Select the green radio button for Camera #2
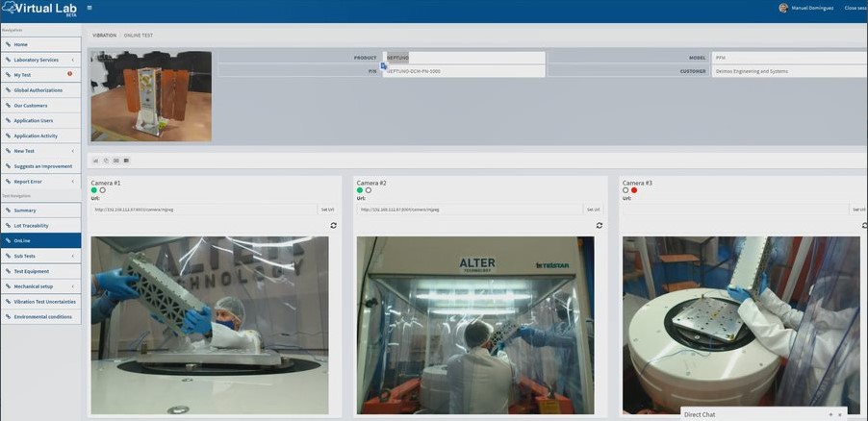The image size is (868, 421). [360, 190]
